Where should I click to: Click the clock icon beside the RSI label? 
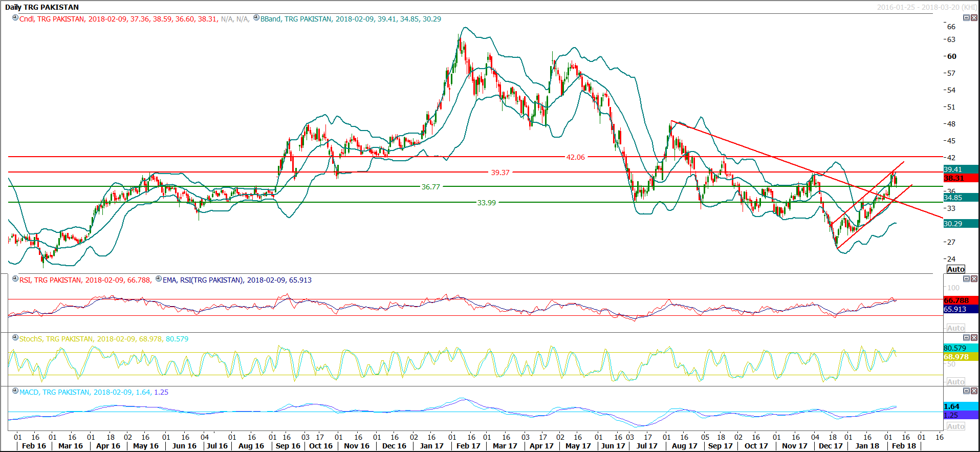click(x=15, y=279)
